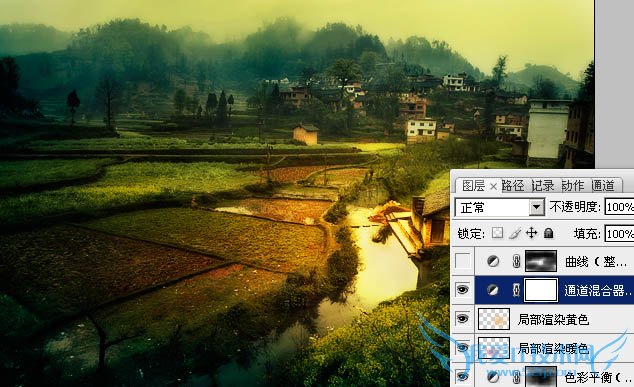Click the mask link icon on 通道混合器 layer

(x=516, y=290)
